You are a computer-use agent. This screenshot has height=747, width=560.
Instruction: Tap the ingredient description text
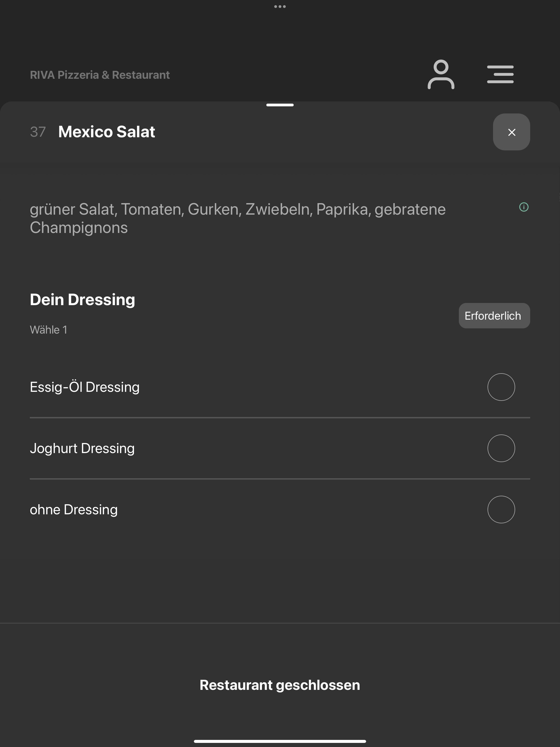tap(237, 218)
